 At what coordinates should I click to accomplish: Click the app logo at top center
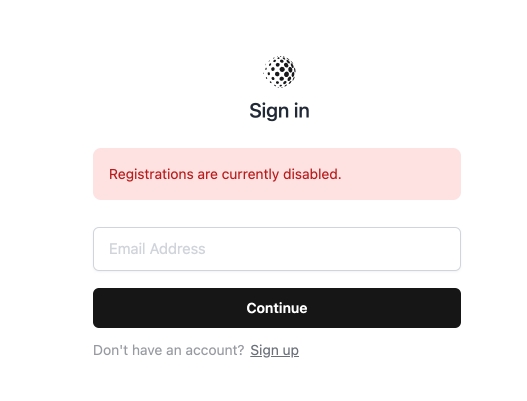click(x=280, y=72)
